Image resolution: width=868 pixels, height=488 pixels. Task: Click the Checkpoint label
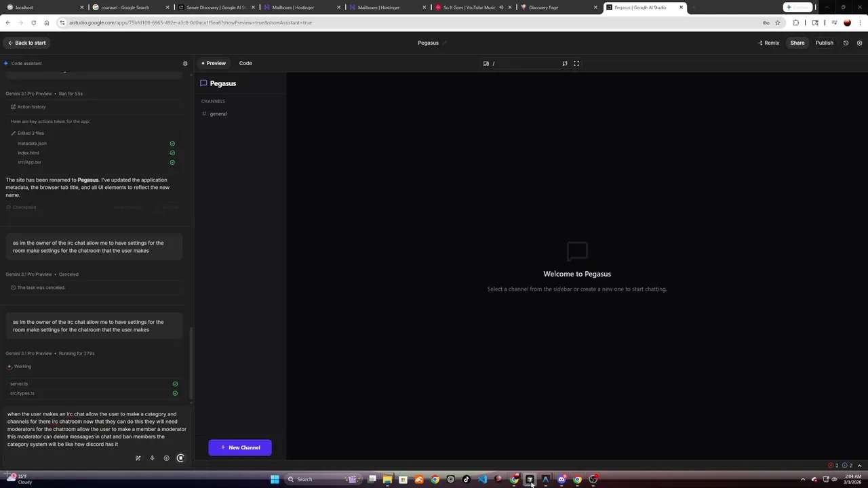point(21,207)
